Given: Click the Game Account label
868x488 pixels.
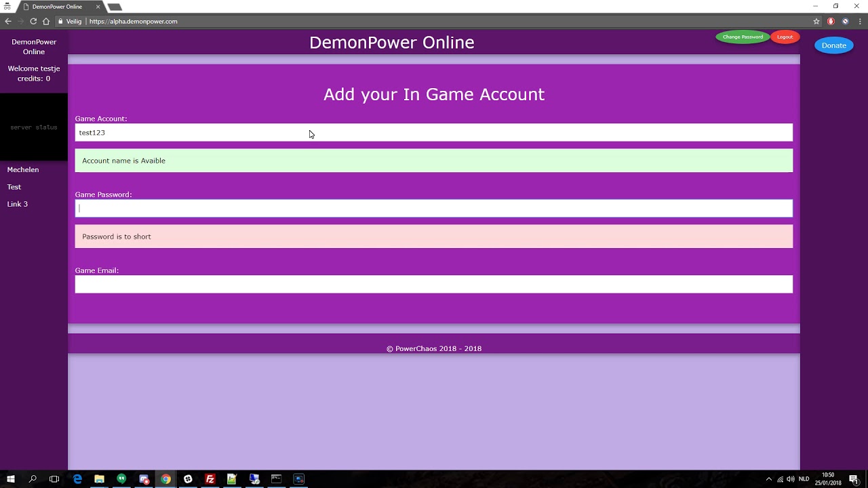Looking at the screenshot, I should pyautogui.click(x=101, y=119).
